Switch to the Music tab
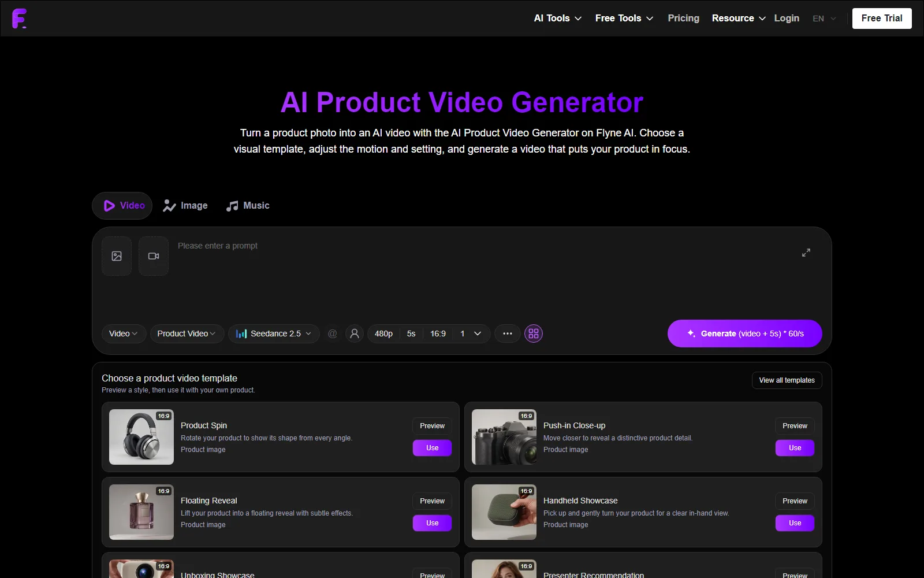Image resolution: width=924 pixels, height=578 pixels. 248,206
